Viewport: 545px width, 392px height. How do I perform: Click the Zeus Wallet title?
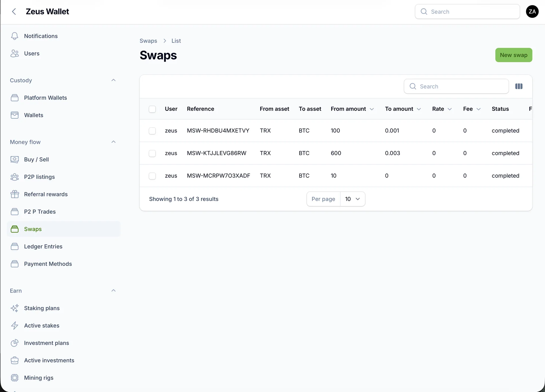[x=47, y=12]
